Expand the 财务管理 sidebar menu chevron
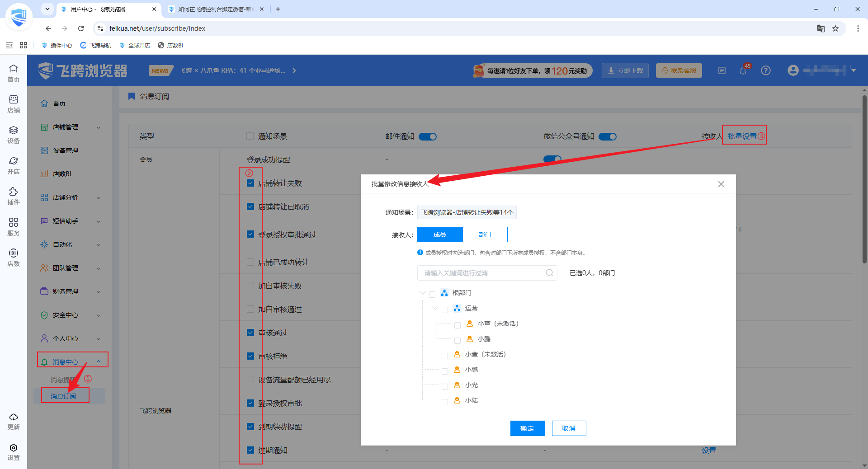868x469 pixels. (x=99, y=292)
